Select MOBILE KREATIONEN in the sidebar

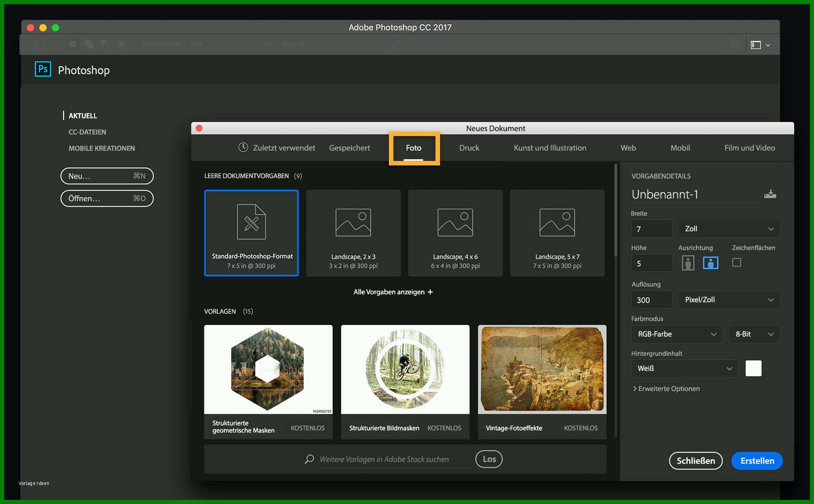(x=102, y=148)
